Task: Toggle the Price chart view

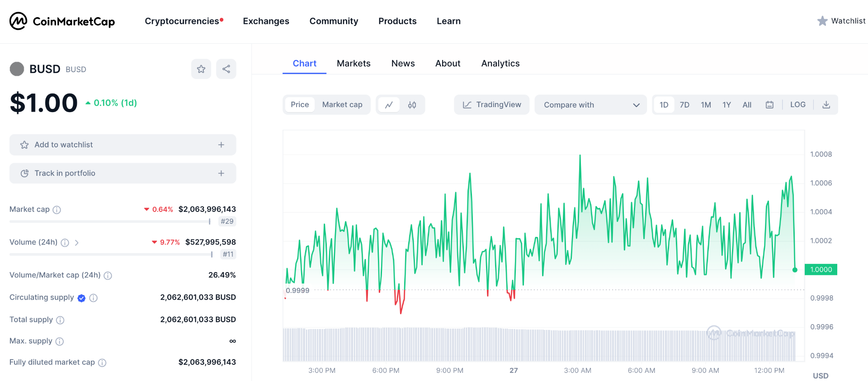Action: click(x=300, y=105)
